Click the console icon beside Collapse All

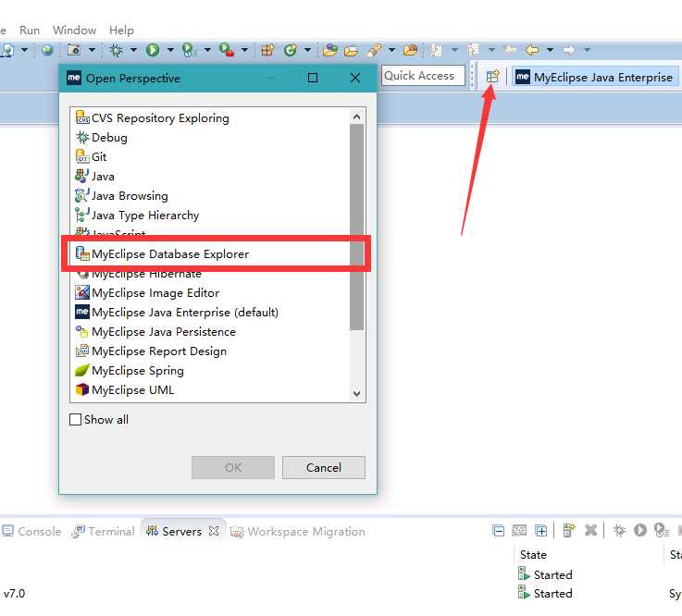pos(519,530)
